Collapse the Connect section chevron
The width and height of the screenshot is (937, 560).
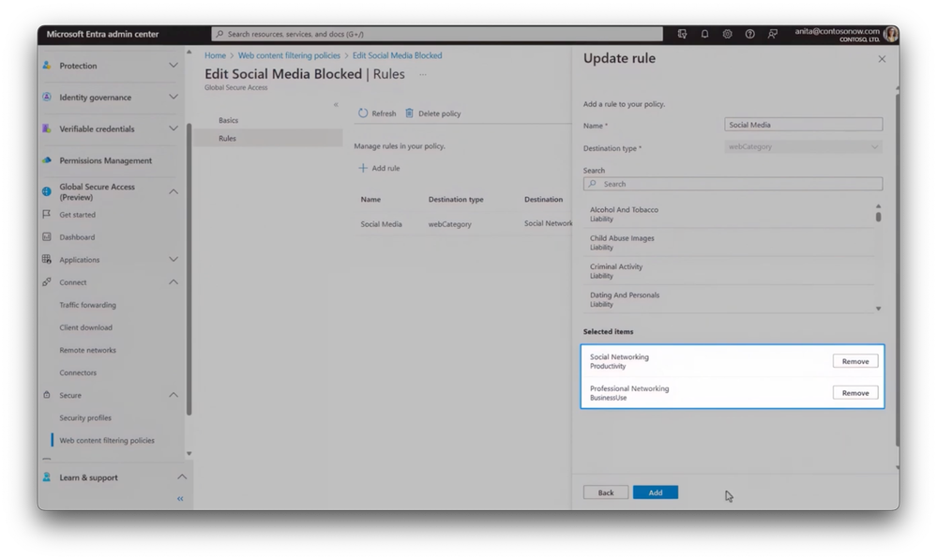174,282
